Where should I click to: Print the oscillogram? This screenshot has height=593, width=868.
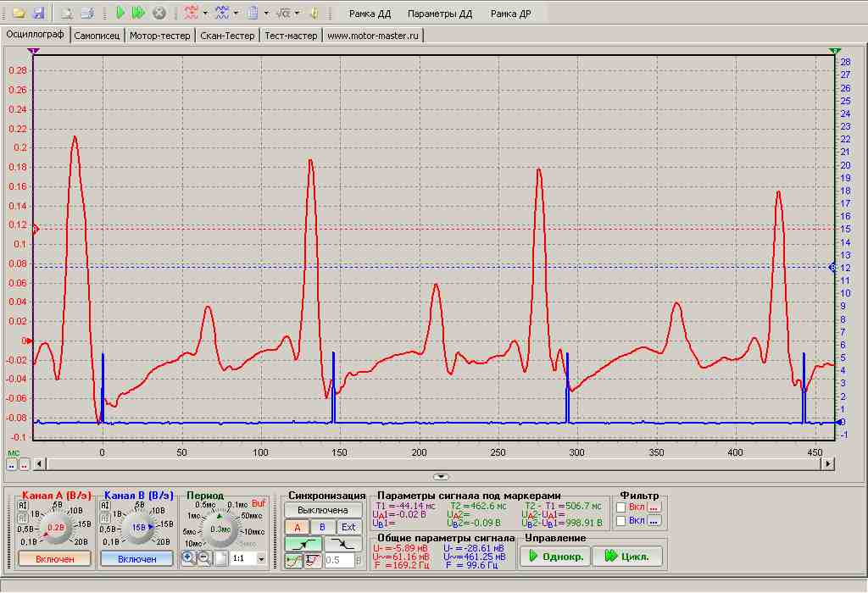[87, 13]
